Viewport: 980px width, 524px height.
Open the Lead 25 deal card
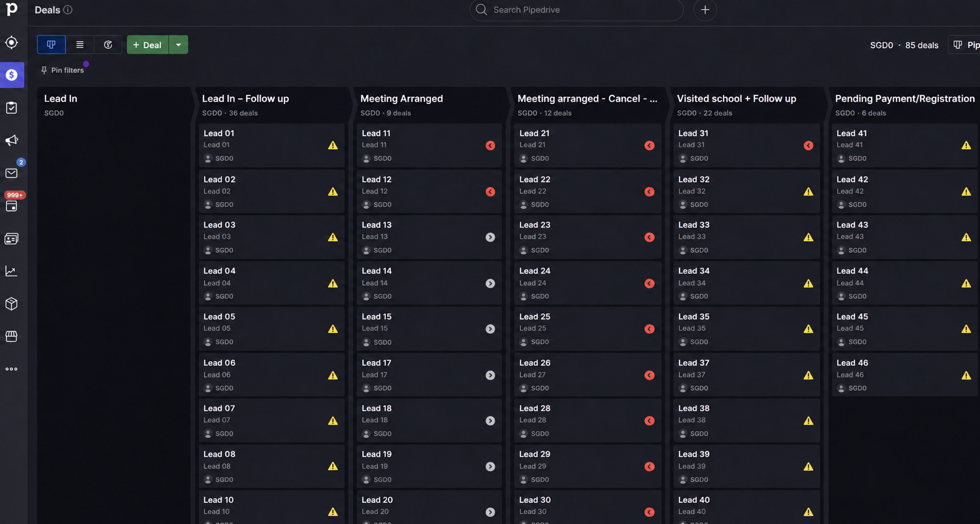pos(587,329)
